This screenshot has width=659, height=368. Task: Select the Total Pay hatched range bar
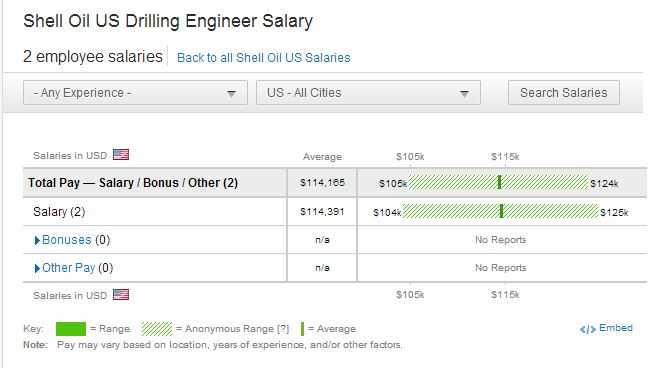[498, 182]
